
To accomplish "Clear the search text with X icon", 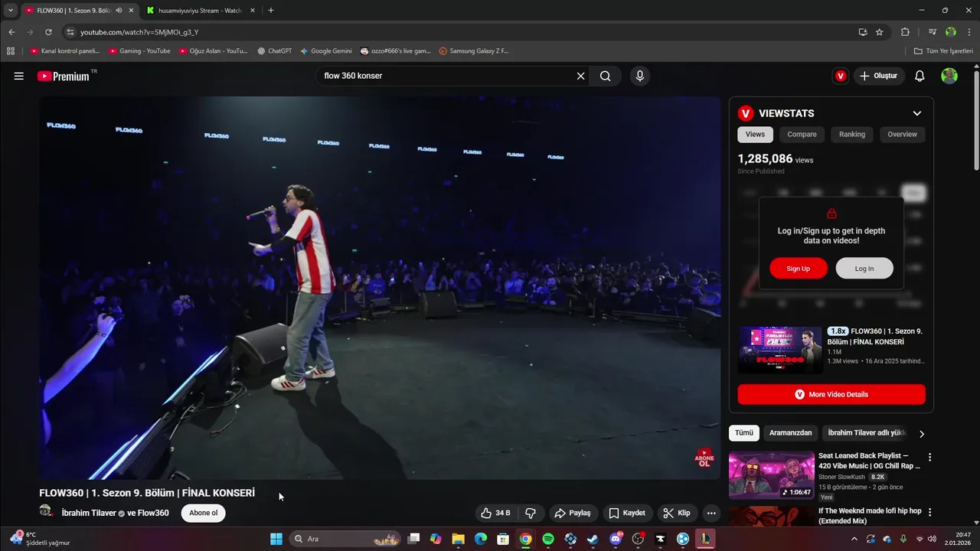I will (x=580, y=76).
